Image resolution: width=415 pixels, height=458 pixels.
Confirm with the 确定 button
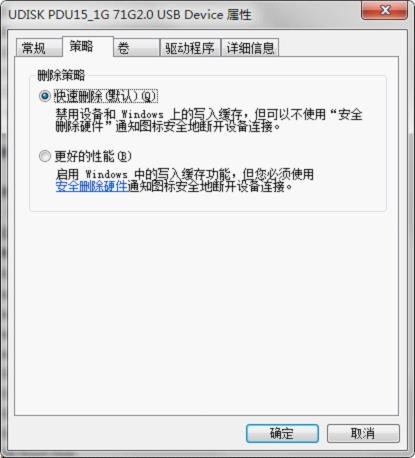282,433
